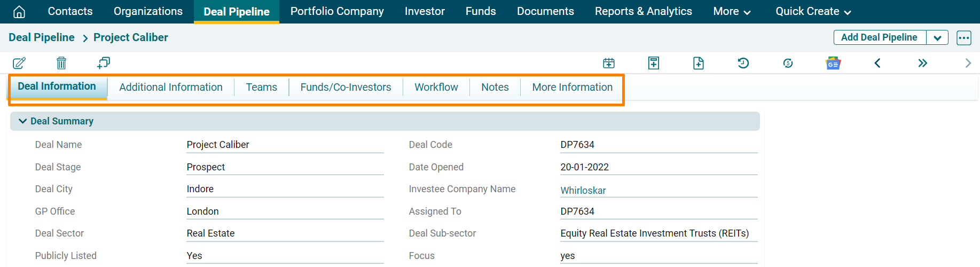Click the add document icon
This screenshot has height=267, width=980.
tap(699, 63)
